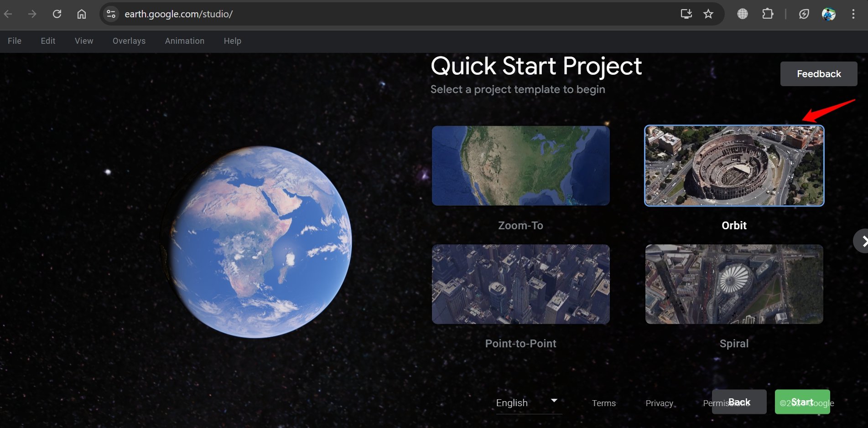
Task: Click the circular lightning-bolt toolbar icon
Action: pyautogui.click(x=804, y=14)
